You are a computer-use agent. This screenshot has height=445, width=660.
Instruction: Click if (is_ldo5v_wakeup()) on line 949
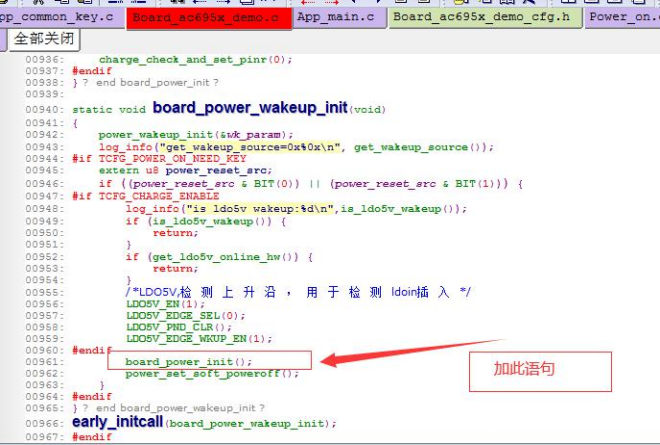pyautogui.click(x=206, y=221)
